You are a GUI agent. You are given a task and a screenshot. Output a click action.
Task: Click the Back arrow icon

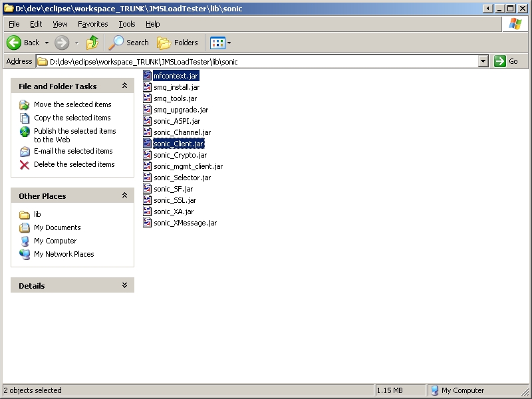pyautogui.click(x=14, y=43)
